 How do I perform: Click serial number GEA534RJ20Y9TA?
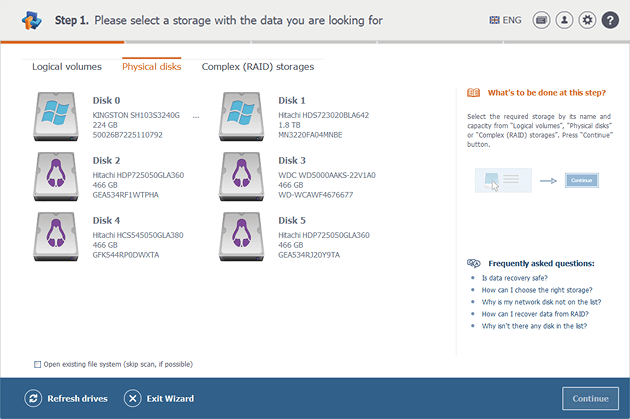click(309, 255)
